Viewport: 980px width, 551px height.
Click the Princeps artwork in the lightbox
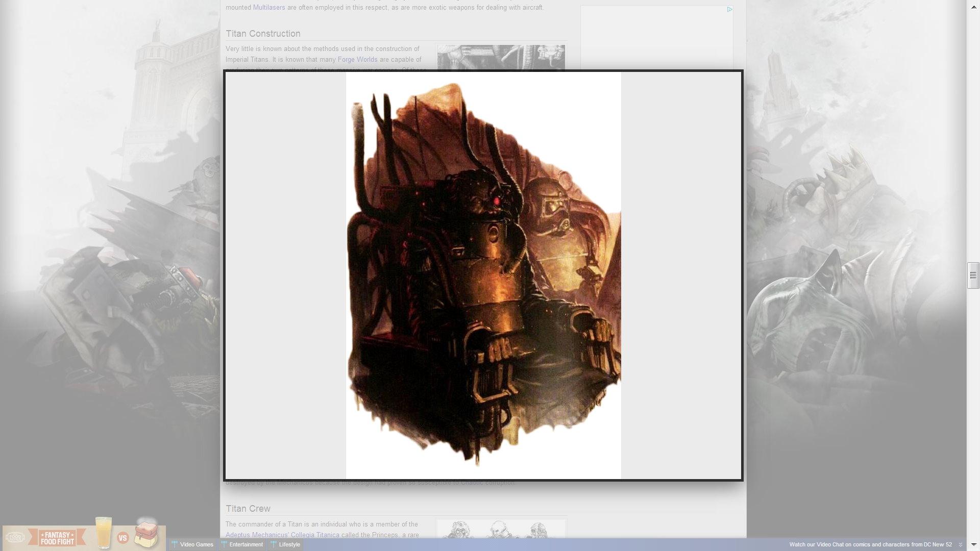tap(483, 275)
